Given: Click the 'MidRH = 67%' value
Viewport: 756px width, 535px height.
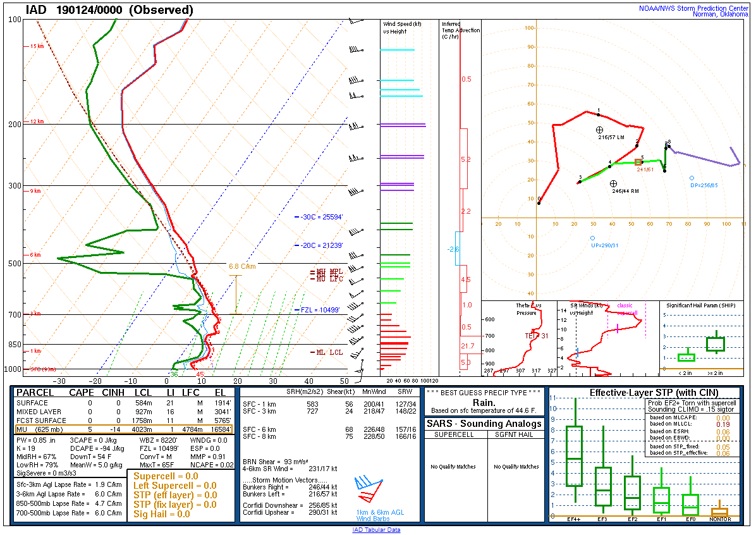Looking at the screenshot, I should pos(36,457).
